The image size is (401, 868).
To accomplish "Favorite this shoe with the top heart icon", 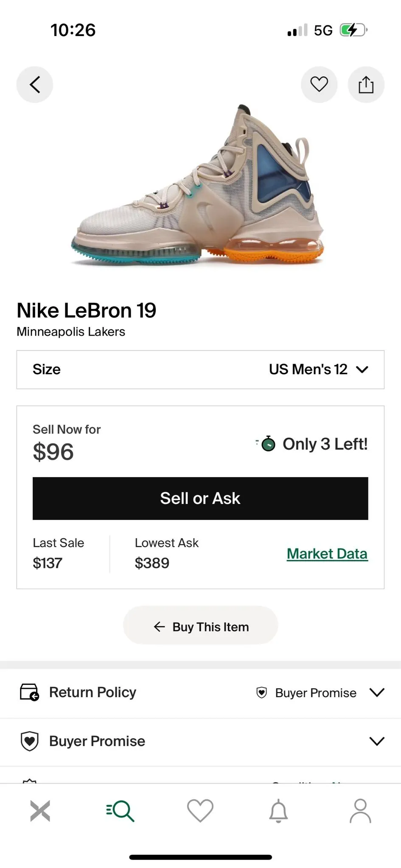I will 319,84.
